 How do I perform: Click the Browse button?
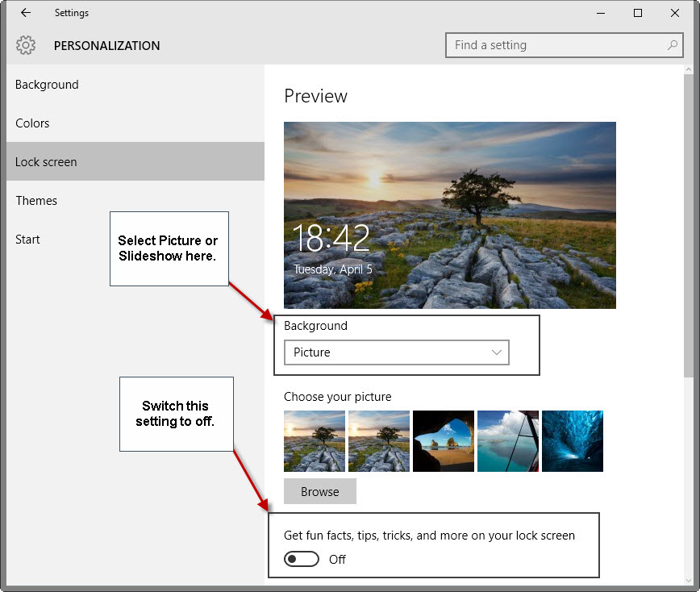click(320, 491)
